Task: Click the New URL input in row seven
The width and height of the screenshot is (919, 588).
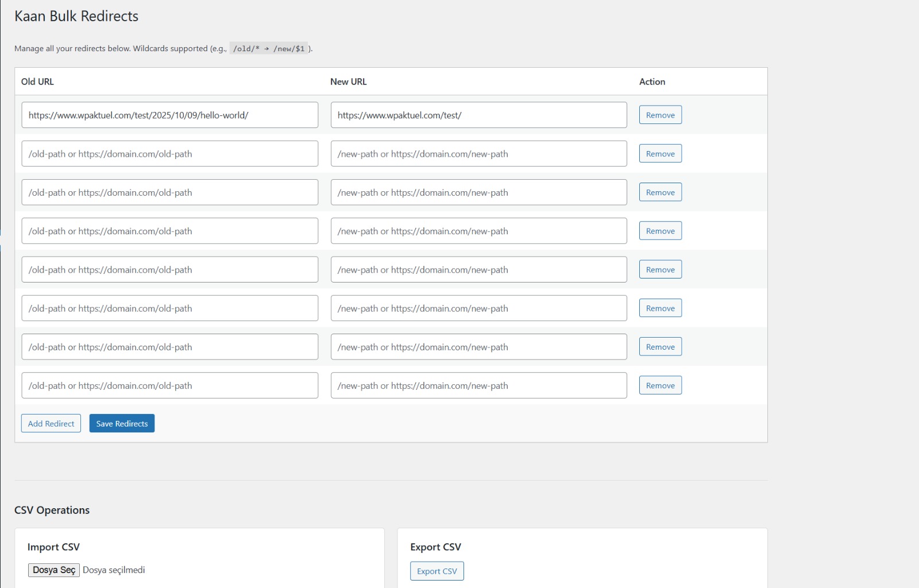Action: [x=478, y=346]
